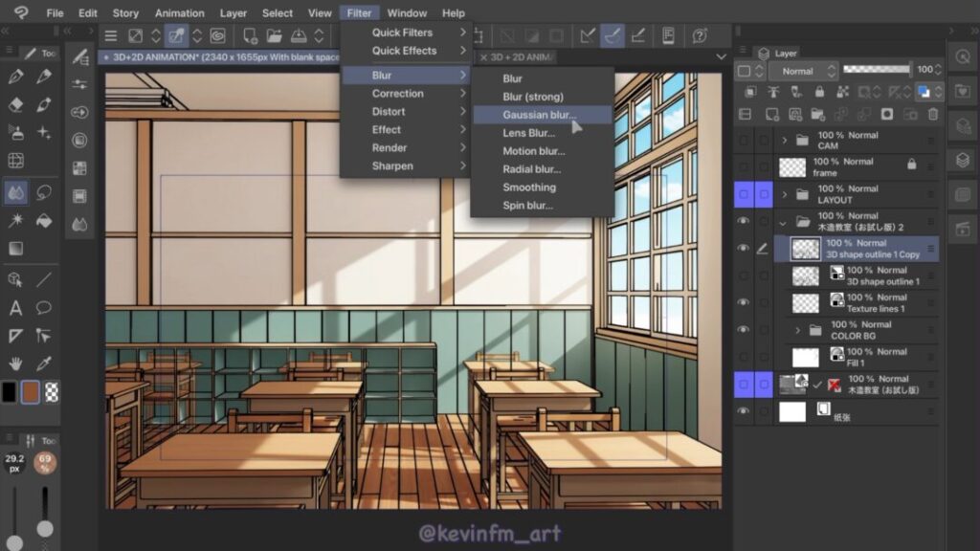Hide the Texture lines 1 layer

(743, 301)
